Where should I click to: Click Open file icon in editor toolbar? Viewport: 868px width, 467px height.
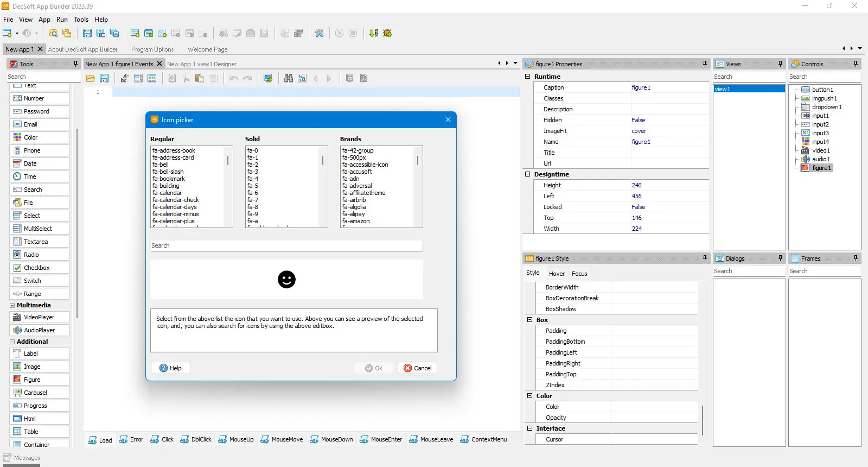point(91,78)
